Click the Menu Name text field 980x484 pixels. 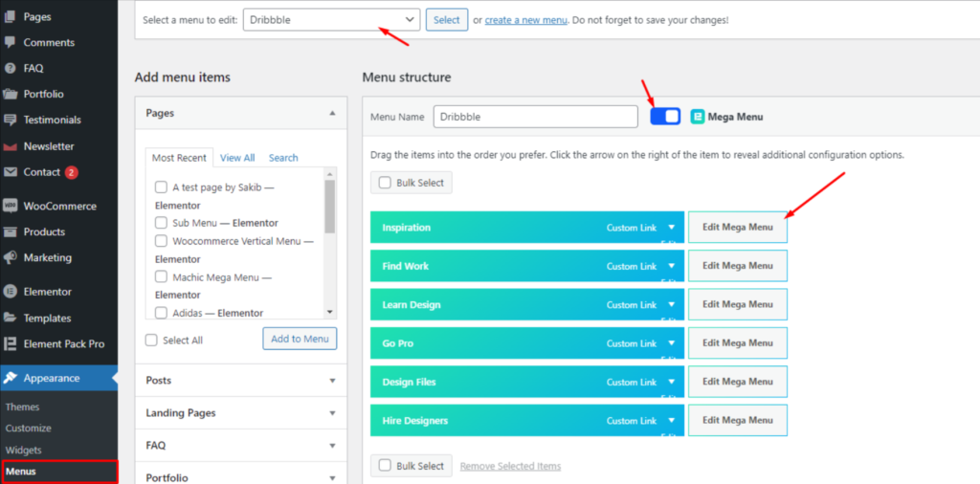coord(535,117)
